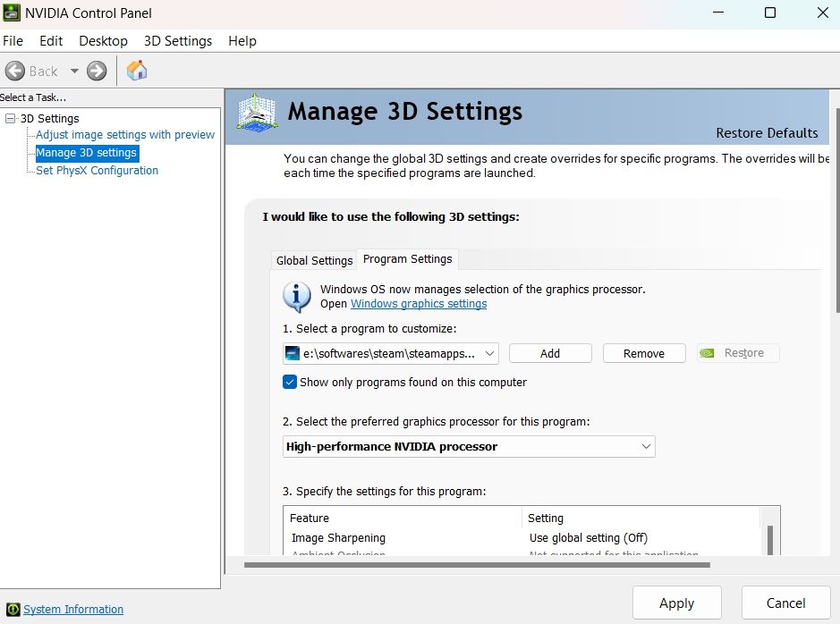
Task: Click the Setting column header
Action: [x=641, y=518]
